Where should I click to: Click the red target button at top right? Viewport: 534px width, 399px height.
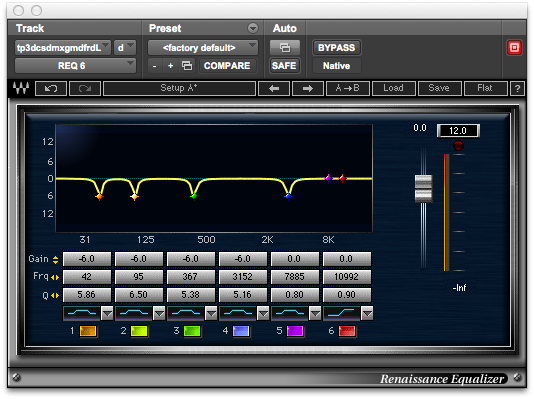click(x=514, y=48)
